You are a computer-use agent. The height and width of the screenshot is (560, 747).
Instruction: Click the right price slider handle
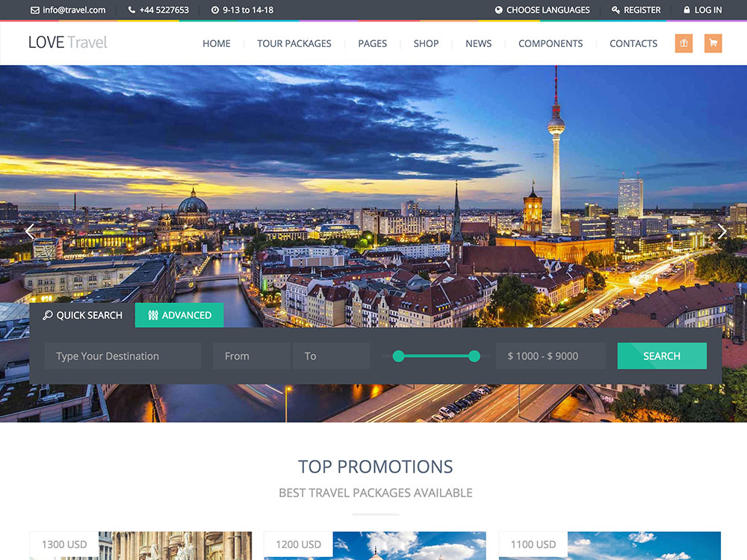474,355
